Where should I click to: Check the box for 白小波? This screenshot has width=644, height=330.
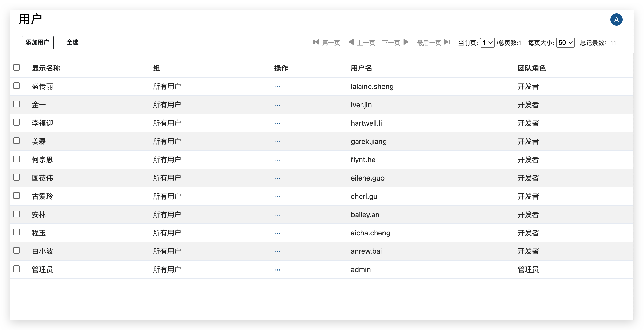coord(17,250)
